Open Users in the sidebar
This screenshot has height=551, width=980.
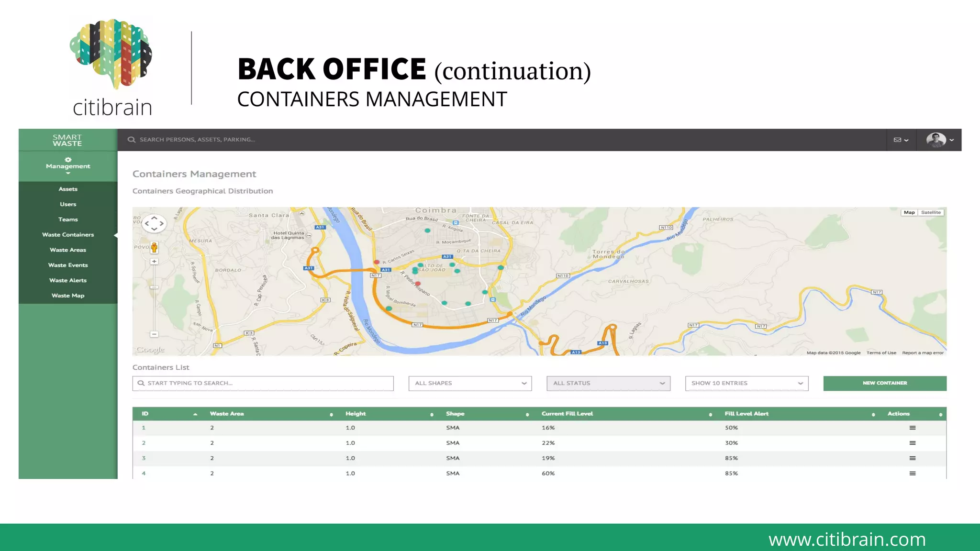68,204
